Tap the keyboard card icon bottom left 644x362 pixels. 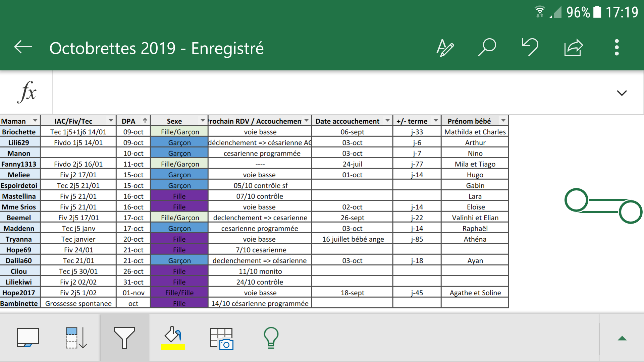[x=28, y=337]
